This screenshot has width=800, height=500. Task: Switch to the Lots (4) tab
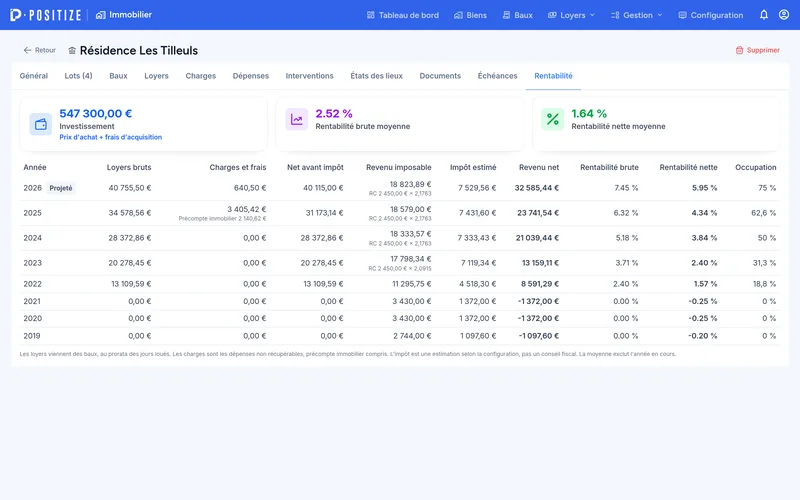[78, 76]
